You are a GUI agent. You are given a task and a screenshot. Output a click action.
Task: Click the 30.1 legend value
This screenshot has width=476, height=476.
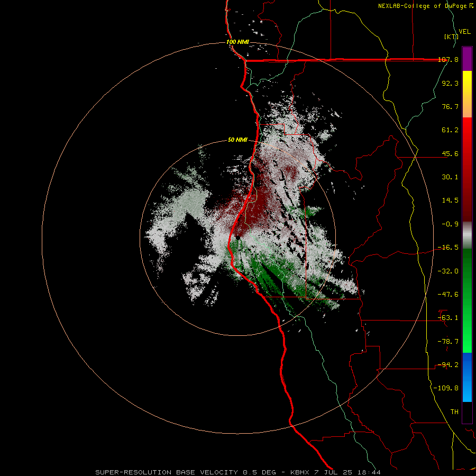pyautogui.click(x=450, y=177)
